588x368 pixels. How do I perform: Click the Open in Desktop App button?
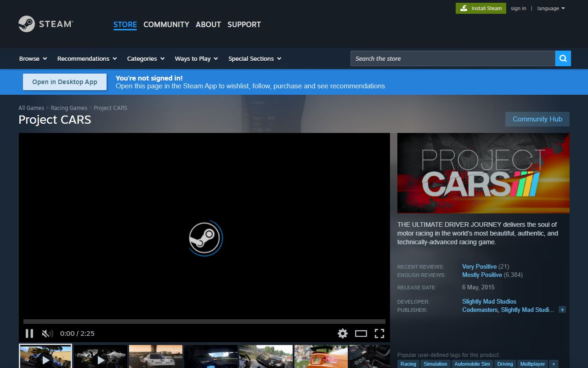tap(65, 82)
